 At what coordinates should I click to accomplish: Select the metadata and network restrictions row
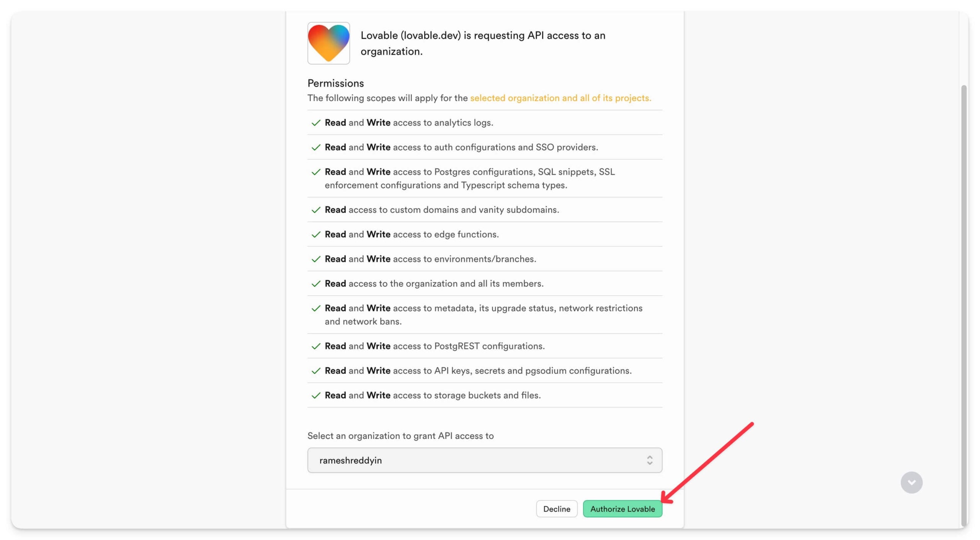pos(485,314)
